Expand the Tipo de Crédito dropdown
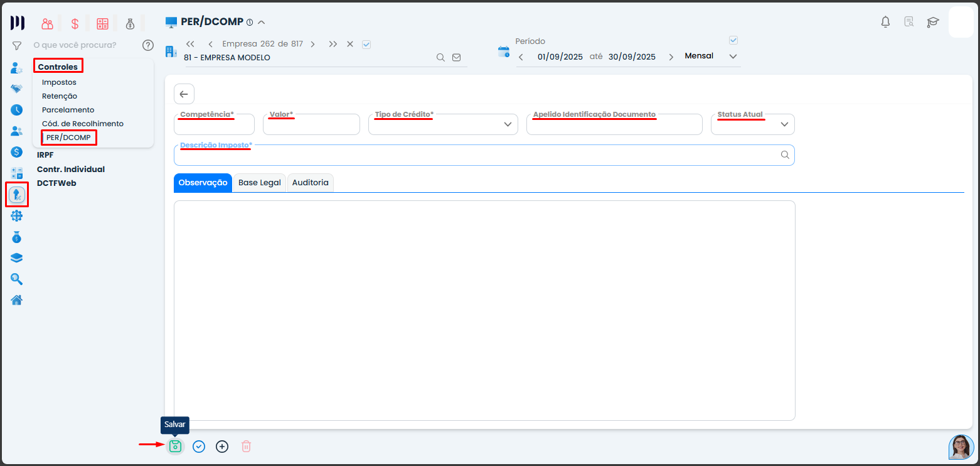Image resolution: width=980 pixels, height=466 pixels. click(508, 124)
